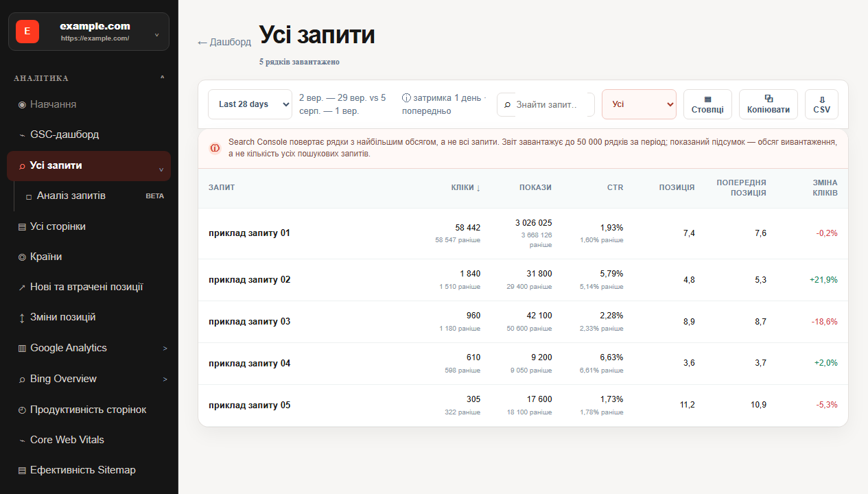Sort by the Покази column header
Image resolution: width=868 pixels, height=494 pixels.
click(535, 187)
